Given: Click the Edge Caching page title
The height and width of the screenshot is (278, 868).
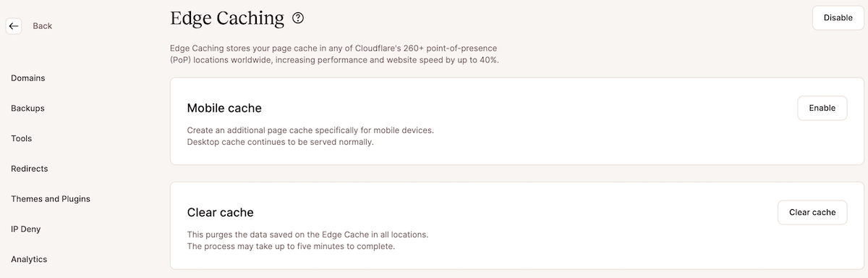Looking at the screenshot, I should coord(227,18).
